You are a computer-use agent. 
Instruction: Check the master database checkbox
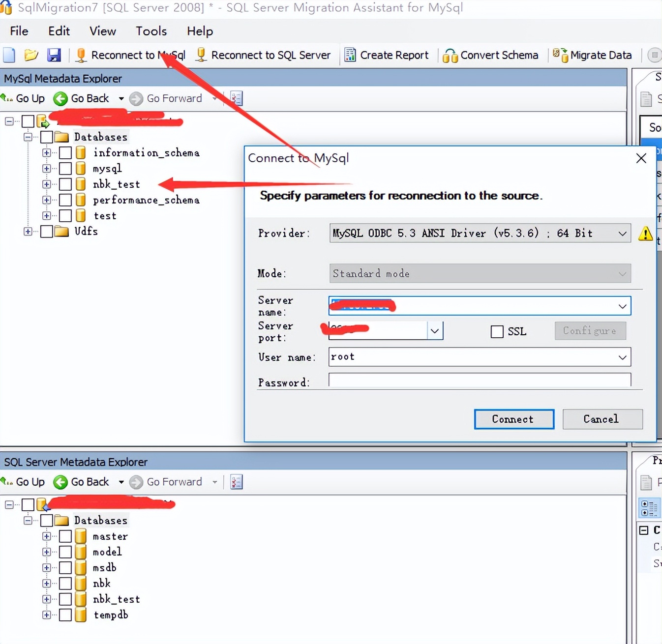coord(66,536)
